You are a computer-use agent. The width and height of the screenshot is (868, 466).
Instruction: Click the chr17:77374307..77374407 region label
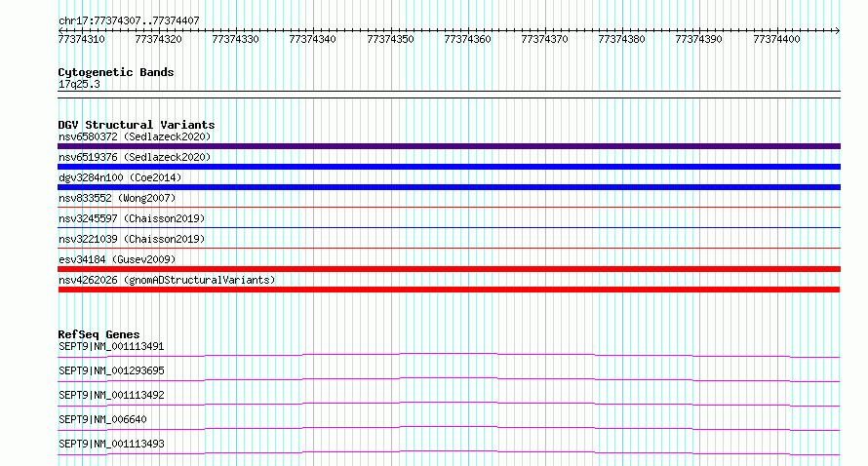[129, 20]
